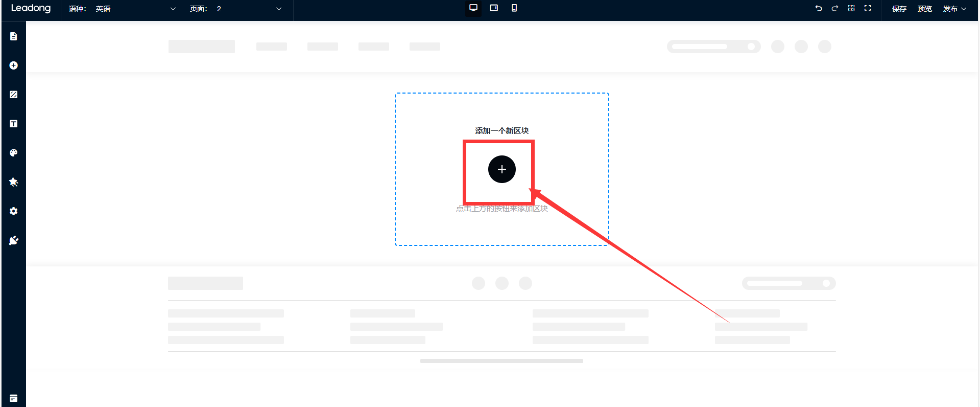Click the shooting star icon in sidebar
Image resolution: width=980 pixels, height=407 pixels.
pyautogui.click(x=14, y=182)
